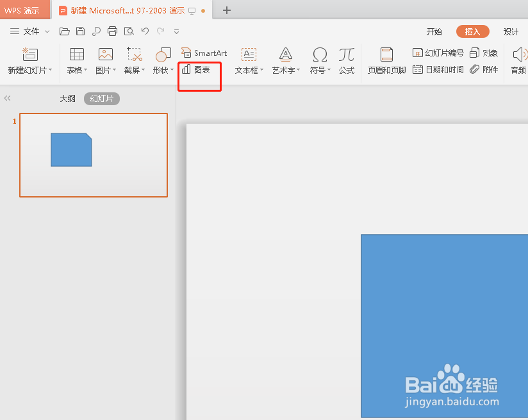Switch to the 大纲 outline view
528x420 pixels.
pos(68,99)
